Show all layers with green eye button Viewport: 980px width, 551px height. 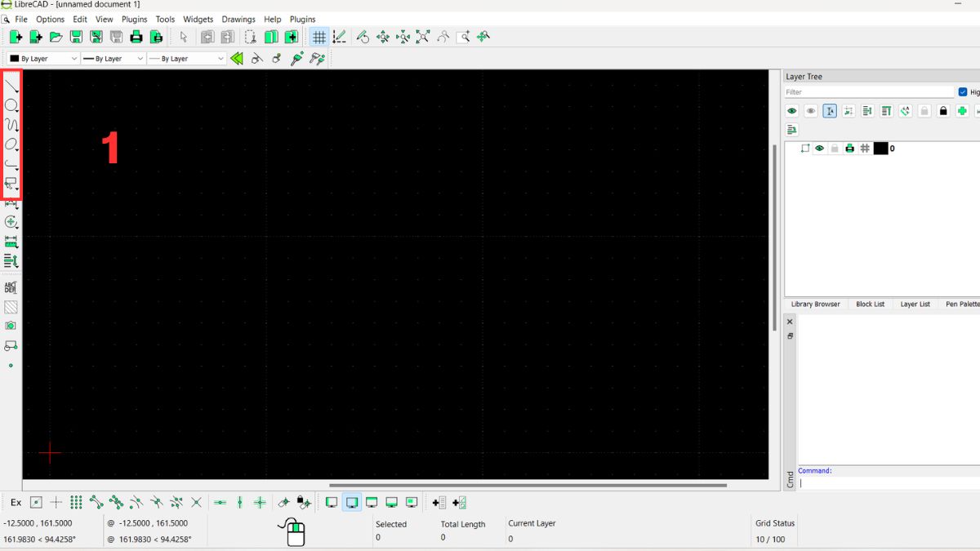(x=791, y=111)
